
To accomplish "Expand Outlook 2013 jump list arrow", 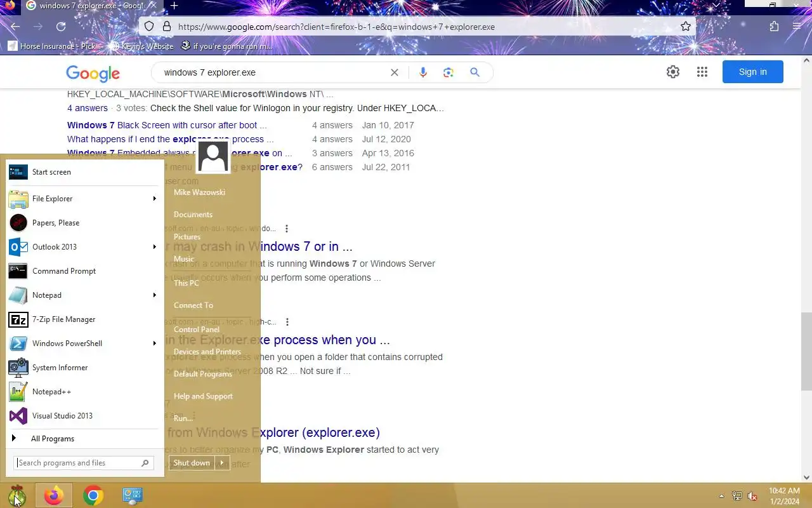I will [154, 247].
